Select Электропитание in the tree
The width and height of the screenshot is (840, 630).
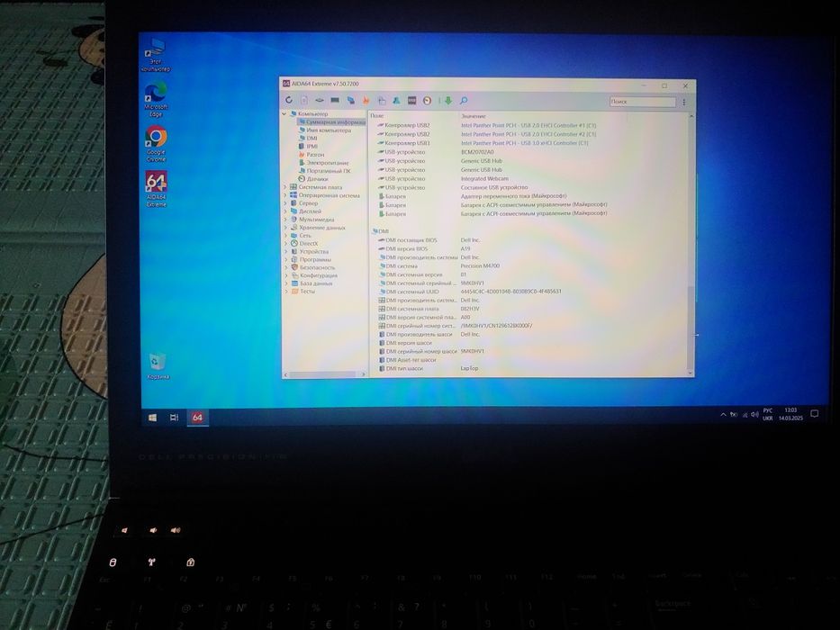pos(324,163)
